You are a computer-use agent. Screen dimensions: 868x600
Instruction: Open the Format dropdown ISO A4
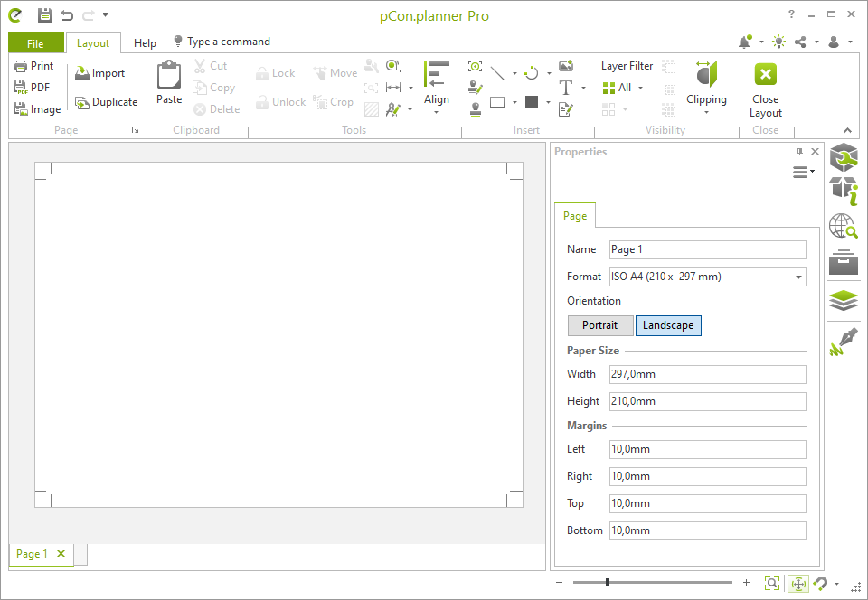coord(707,277)
